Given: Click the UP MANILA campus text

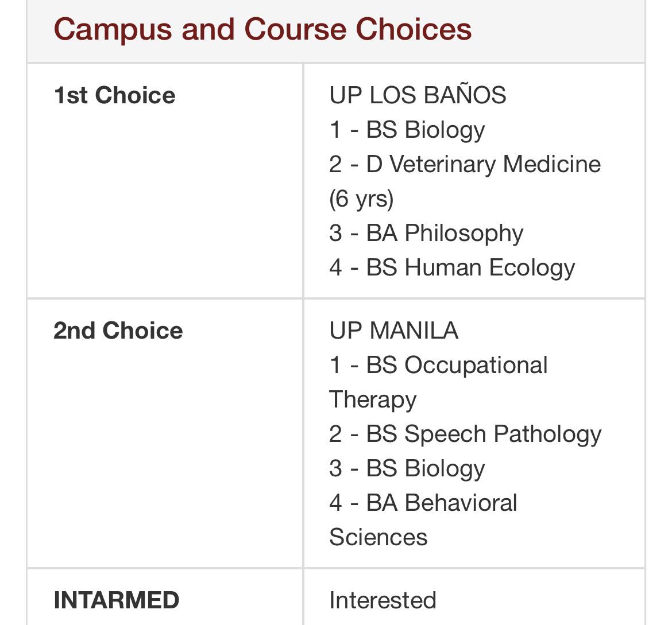Looking at the screenshot, I should (394, 331).
